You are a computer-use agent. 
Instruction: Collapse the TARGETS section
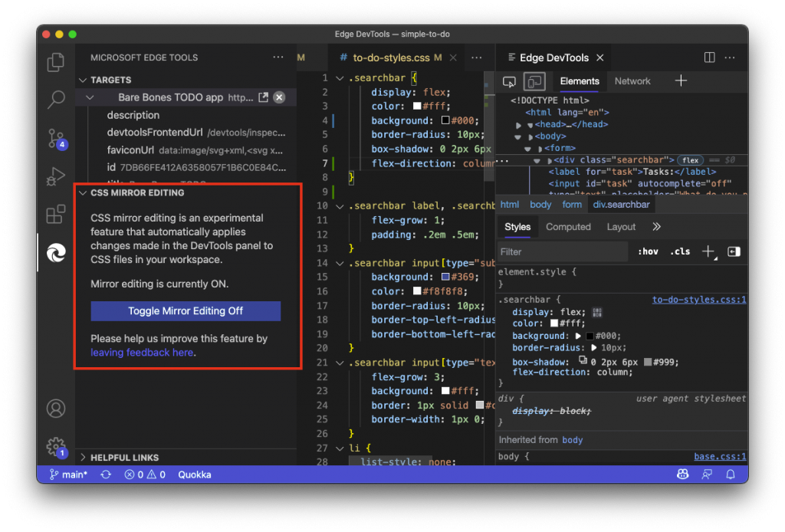[x=83, y=80]
